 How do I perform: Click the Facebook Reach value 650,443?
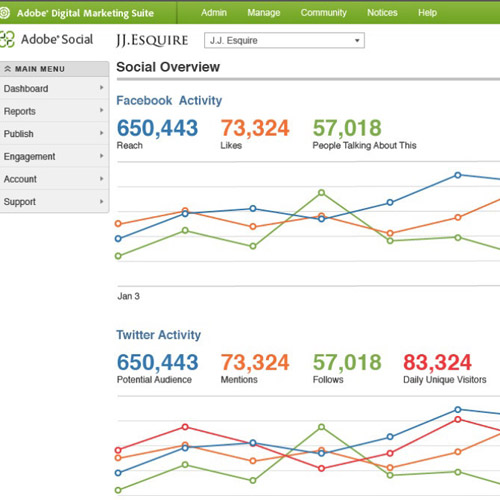(x=157, y=128)
